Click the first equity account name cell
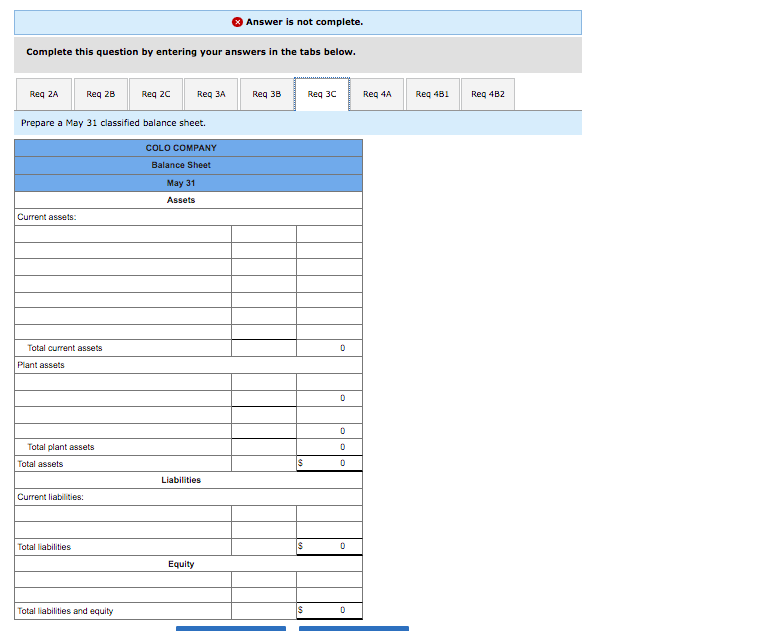This screenshot has width=768, height=631. click(123, 580)
